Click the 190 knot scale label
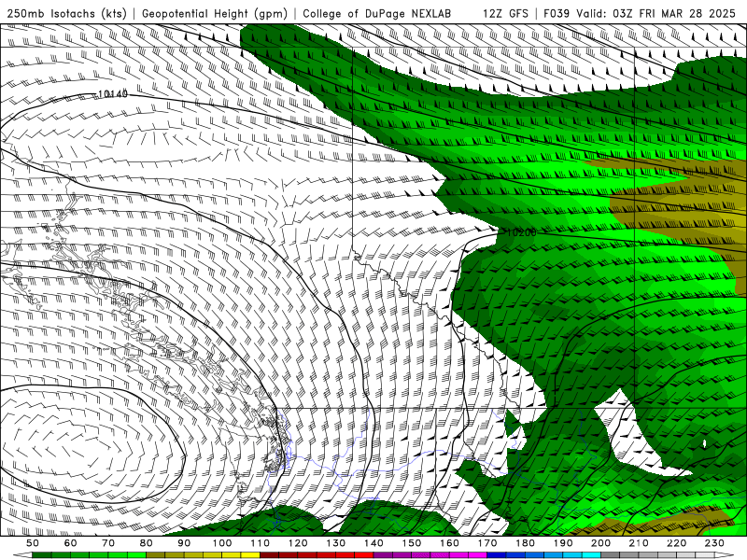747x560 pixels. coord(563,543)
